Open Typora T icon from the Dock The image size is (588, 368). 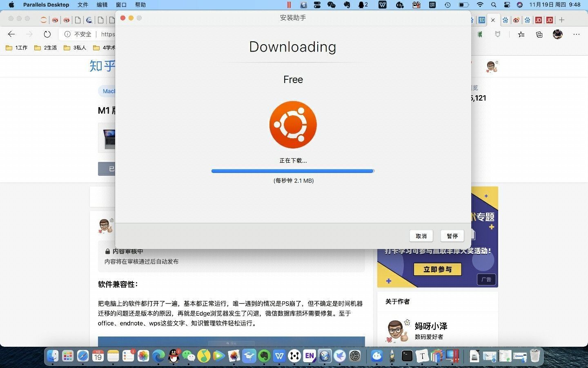coord(422,356)
